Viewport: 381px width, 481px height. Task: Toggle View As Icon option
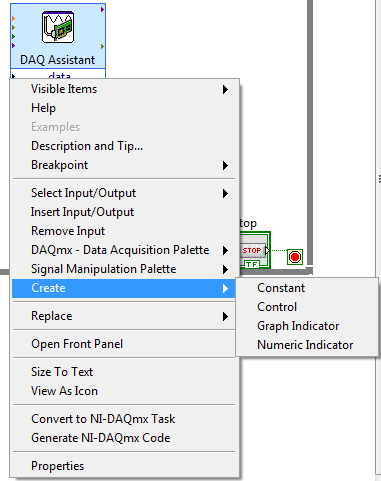pos(124,391)
